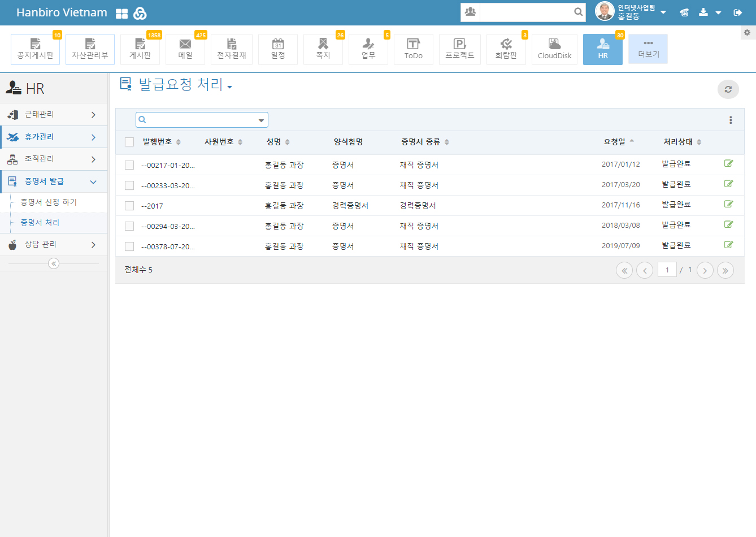The height and width of the screenshot is (537, 756).
Task: Open the 발급요청 처리 title dropdown
Action: 229,87
